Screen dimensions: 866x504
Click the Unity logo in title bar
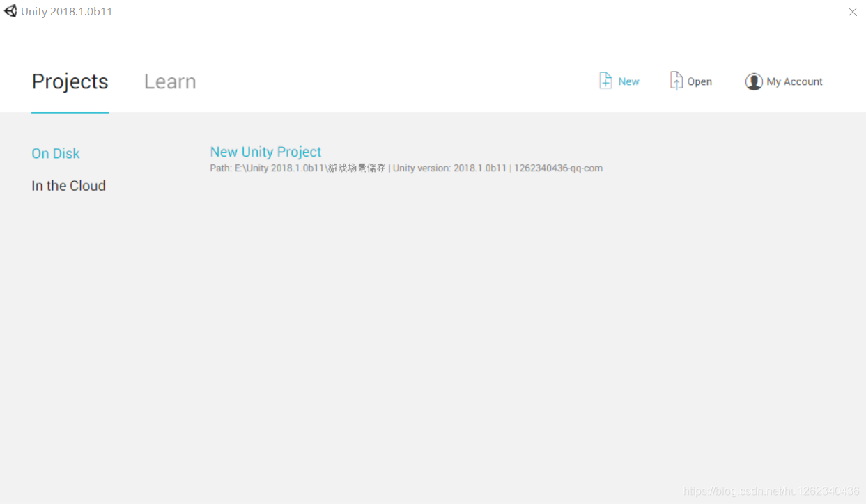pos(10,11)
